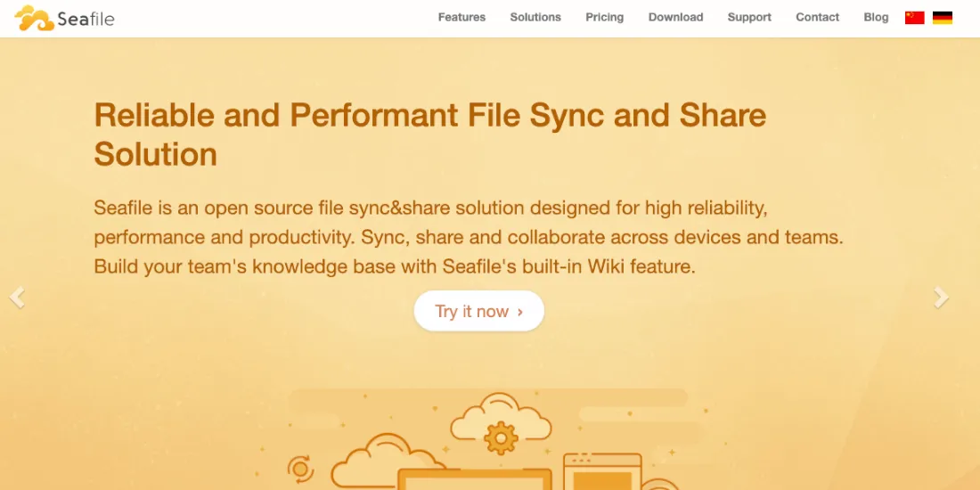Go to the previous carousel slide
Screen dimensions: 980x490
pos(17,298)
